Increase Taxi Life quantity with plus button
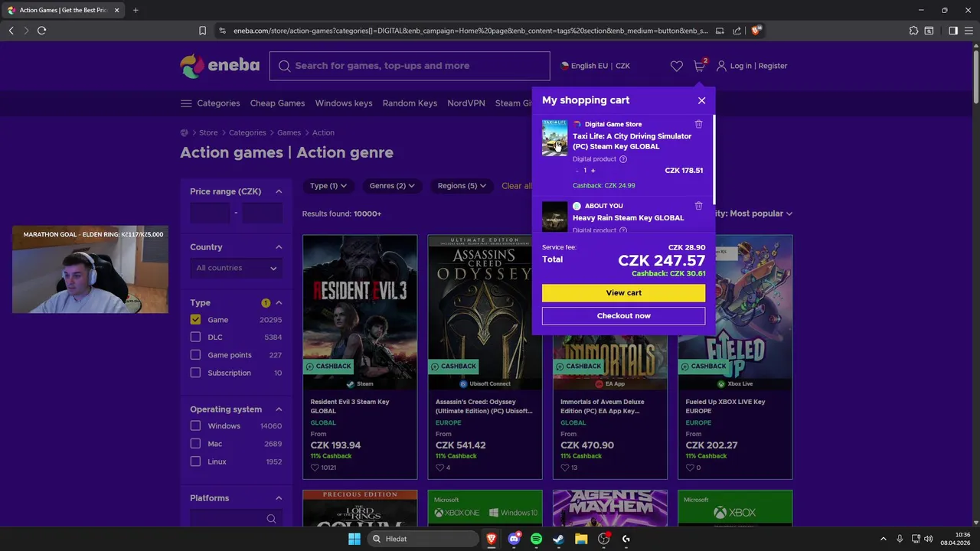The width and height of the screenshot is (980, 551). pyautogui.click(x=593, y=171)
